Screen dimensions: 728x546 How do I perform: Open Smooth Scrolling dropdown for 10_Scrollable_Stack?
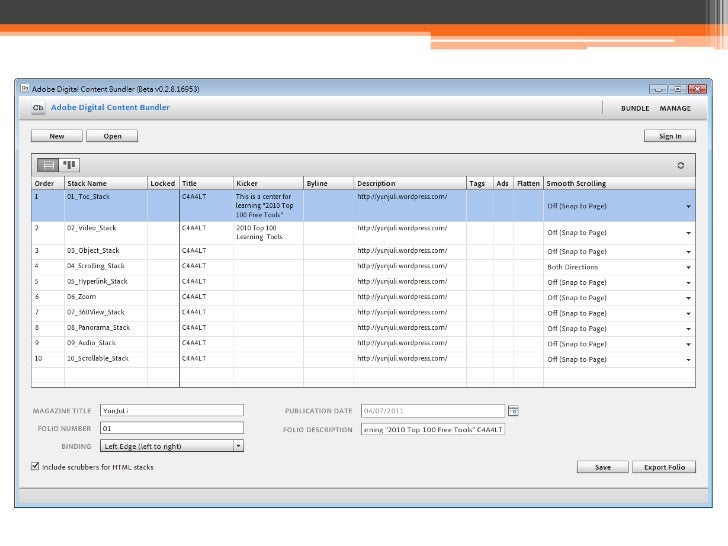pyautogui.click(x=689, y=360)
